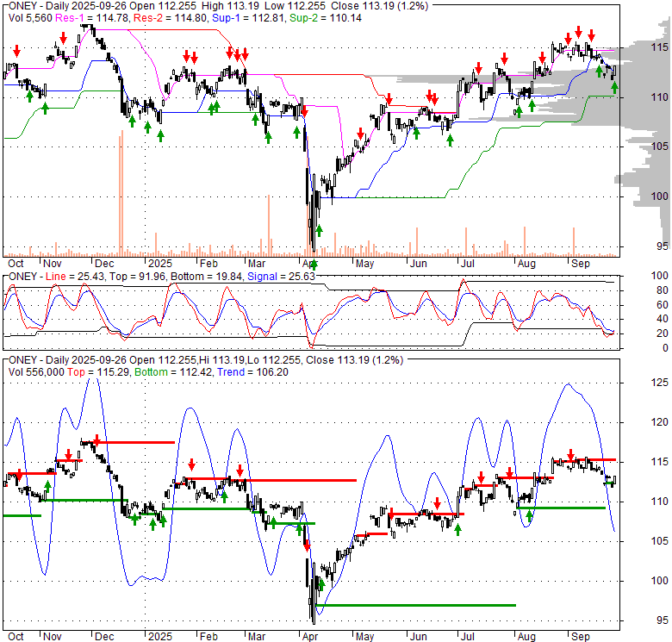This screenshot has width=672, height=642.
Task: Select the Sup-2 = 110.14 label
Action: [326, 18]
